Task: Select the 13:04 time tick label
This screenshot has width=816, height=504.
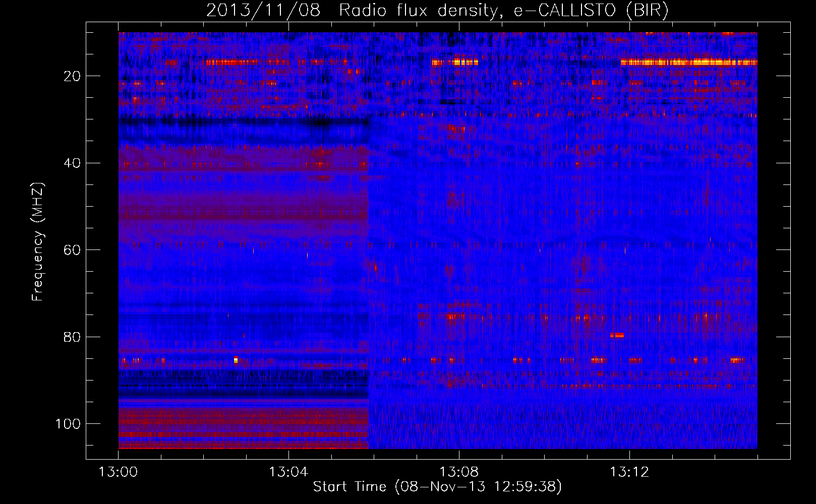Action: coord(288,472)
